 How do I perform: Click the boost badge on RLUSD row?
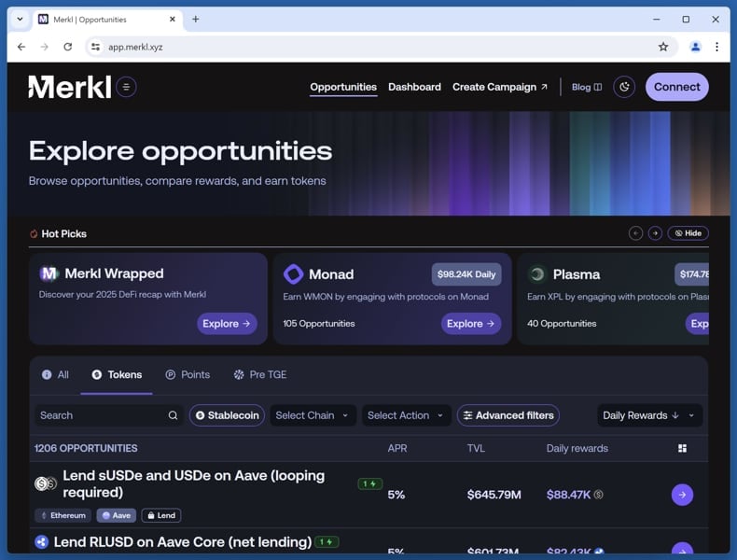327,542
